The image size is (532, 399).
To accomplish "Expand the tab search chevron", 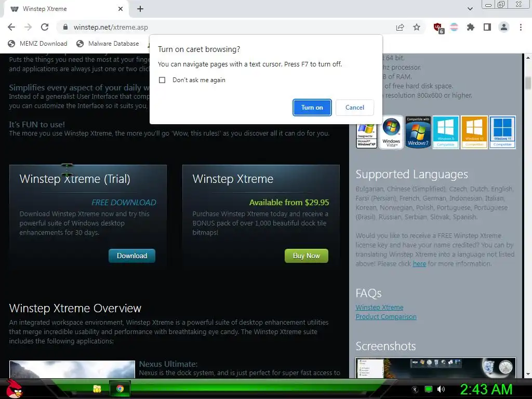I will 470,9.
